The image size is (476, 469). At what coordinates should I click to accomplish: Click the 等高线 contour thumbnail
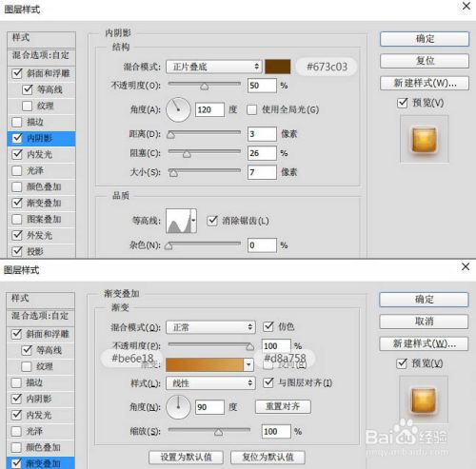(178, 221)
